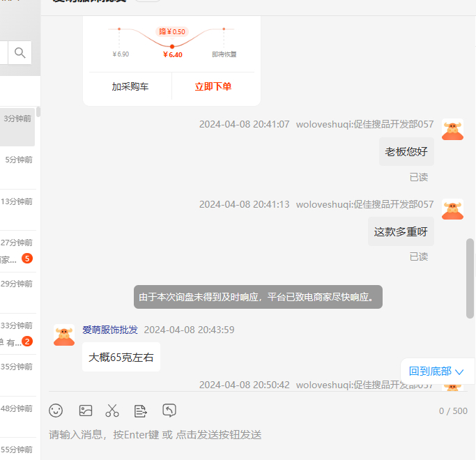Click the 立即下单 button

[x=213, y=87]
